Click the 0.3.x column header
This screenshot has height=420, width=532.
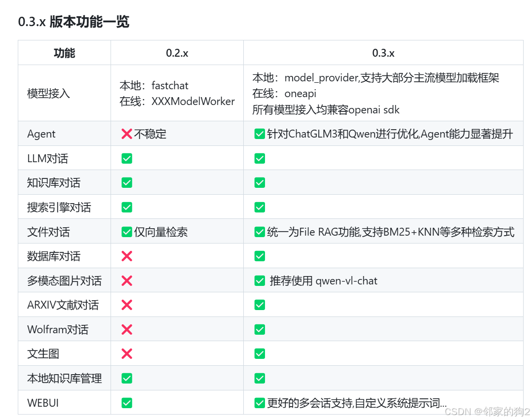383,53
